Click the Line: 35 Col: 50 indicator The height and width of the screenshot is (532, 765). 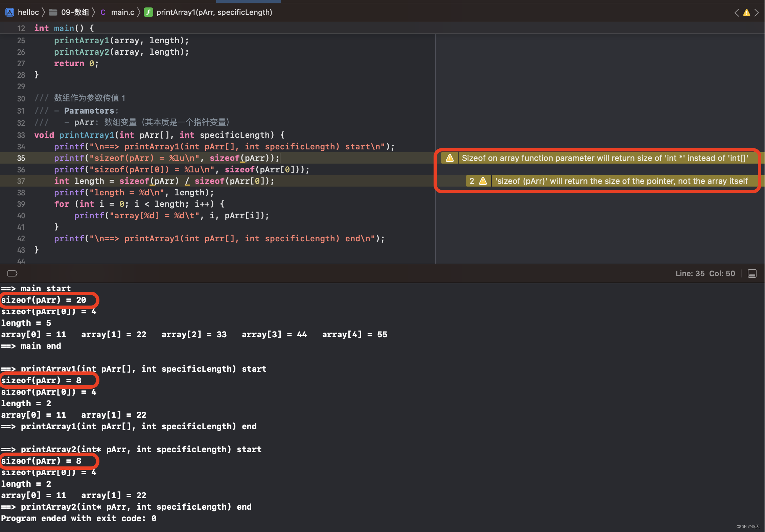tap(705, 273)
